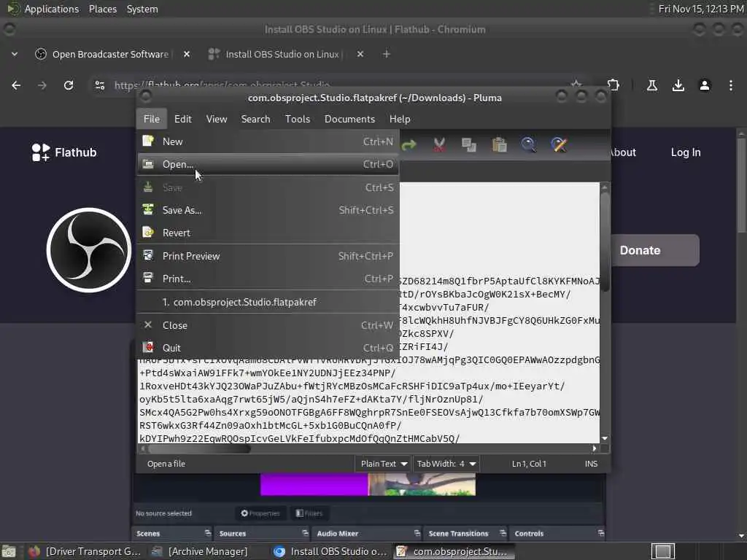Choose New from the File menu
747x560 pixels.
(x=268, y=141)
